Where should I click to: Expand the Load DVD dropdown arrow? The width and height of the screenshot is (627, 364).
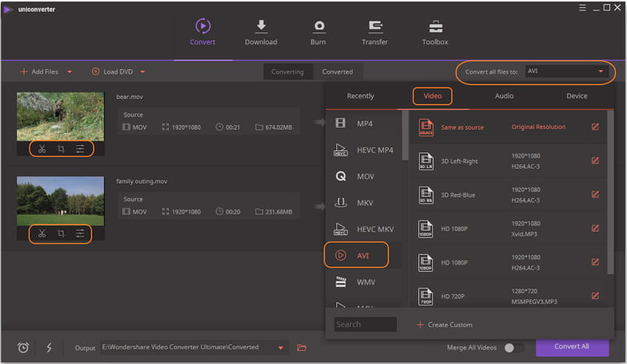click(143, 72)
